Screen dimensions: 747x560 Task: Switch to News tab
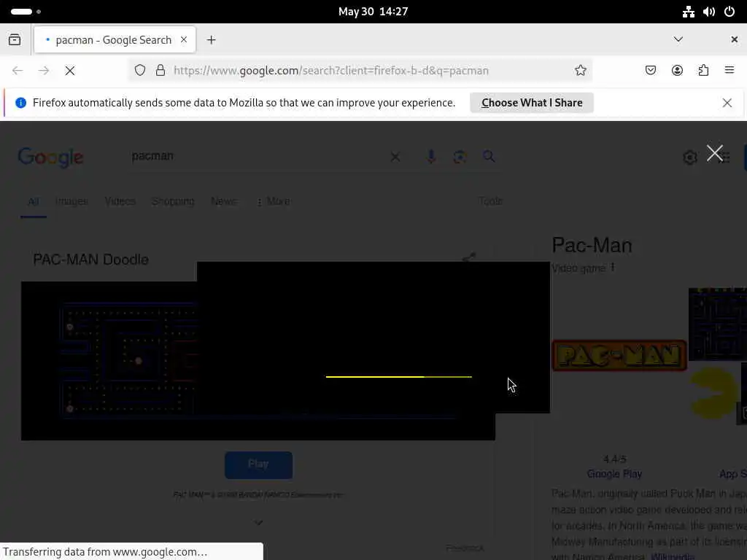[x=223, y=201]
